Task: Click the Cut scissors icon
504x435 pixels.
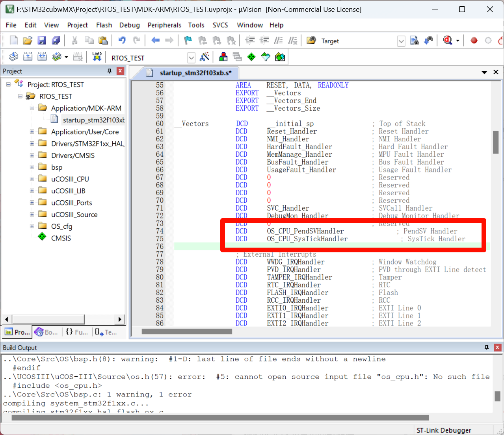Action: point(74,41)
